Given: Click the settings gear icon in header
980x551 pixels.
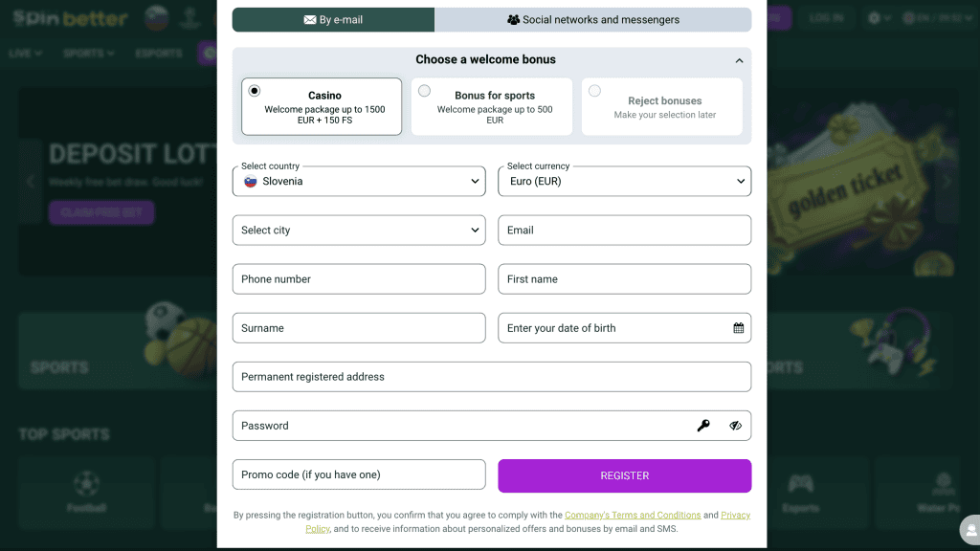Looking at the screenshot, I should point(874,18).
